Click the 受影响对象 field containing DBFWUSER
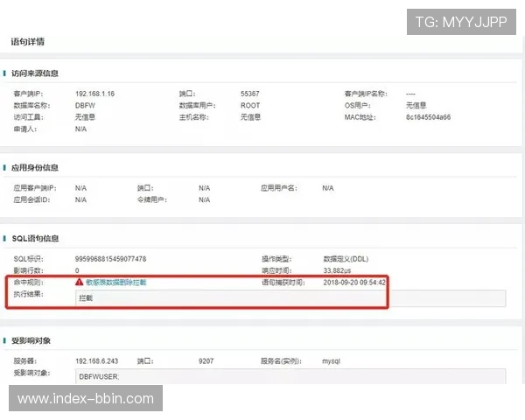Viewport: 525px width, 420px height. coord(290,376)
